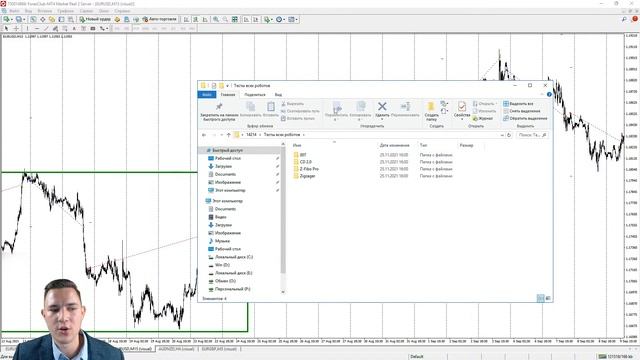
Task: Click Invert selection in Explorer ribbon
Action: (525, 118)
